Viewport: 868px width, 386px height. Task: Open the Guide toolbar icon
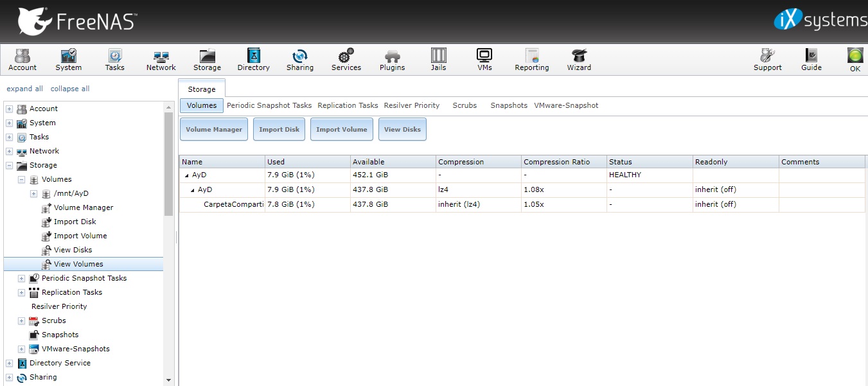tap(811, 60)
